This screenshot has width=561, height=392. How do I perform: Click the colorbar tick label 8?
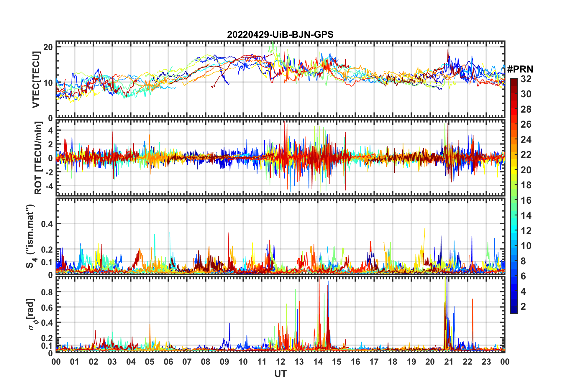coord(523,261)
